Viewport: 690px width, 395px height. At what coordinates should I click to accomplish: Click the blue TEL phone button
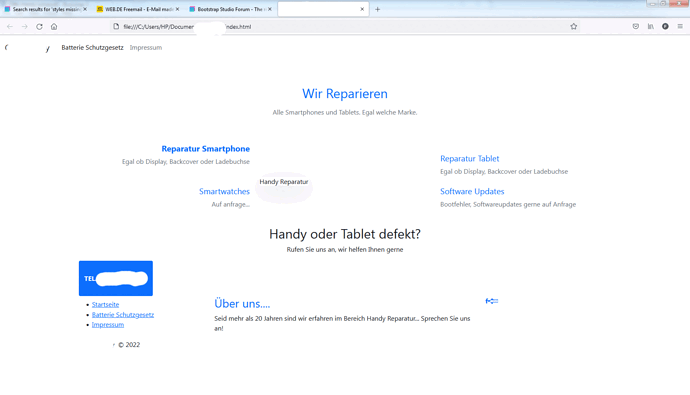(116, 278)
